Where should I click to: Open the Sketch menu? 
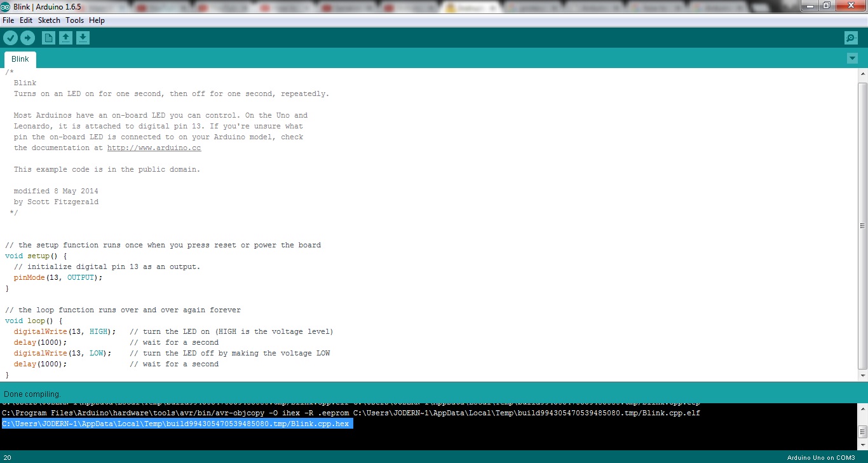(48, 20)
